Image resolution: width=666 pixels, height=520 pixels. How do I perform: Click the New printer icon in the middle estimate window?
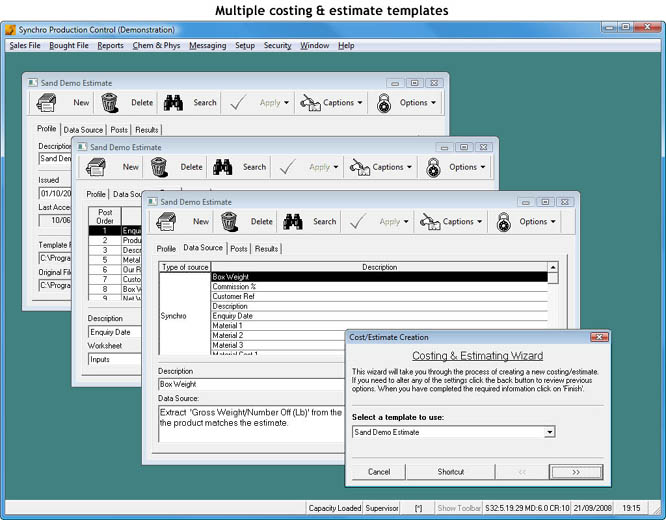[x=96, y=167]
